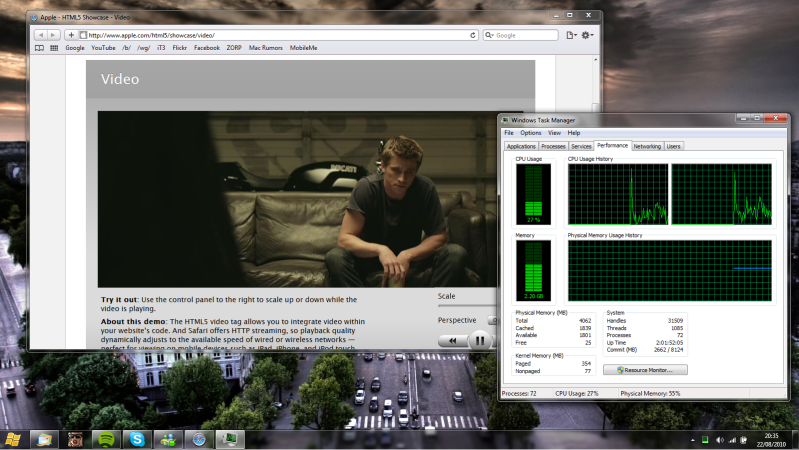This screenshot has height=450, width=799.
Task: Switch to the Users tab
Action: pyautogui.click(x=673, y=146)
